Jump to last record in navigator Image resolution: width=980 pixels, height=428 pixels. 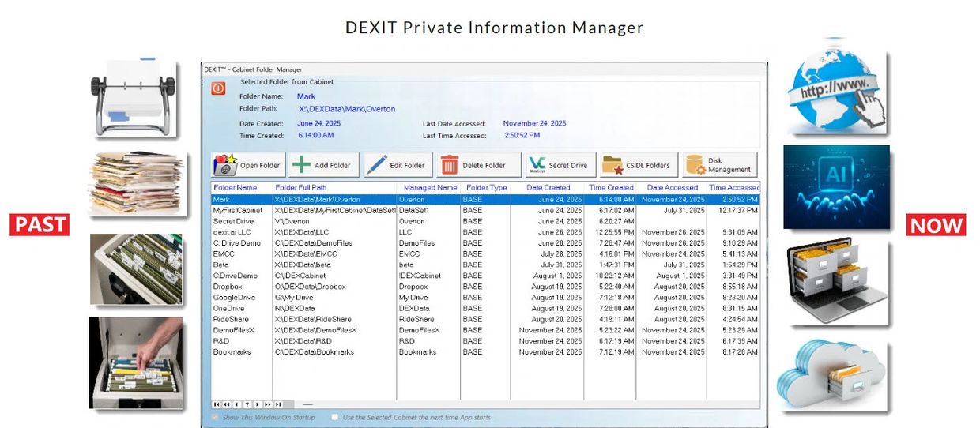278,404
